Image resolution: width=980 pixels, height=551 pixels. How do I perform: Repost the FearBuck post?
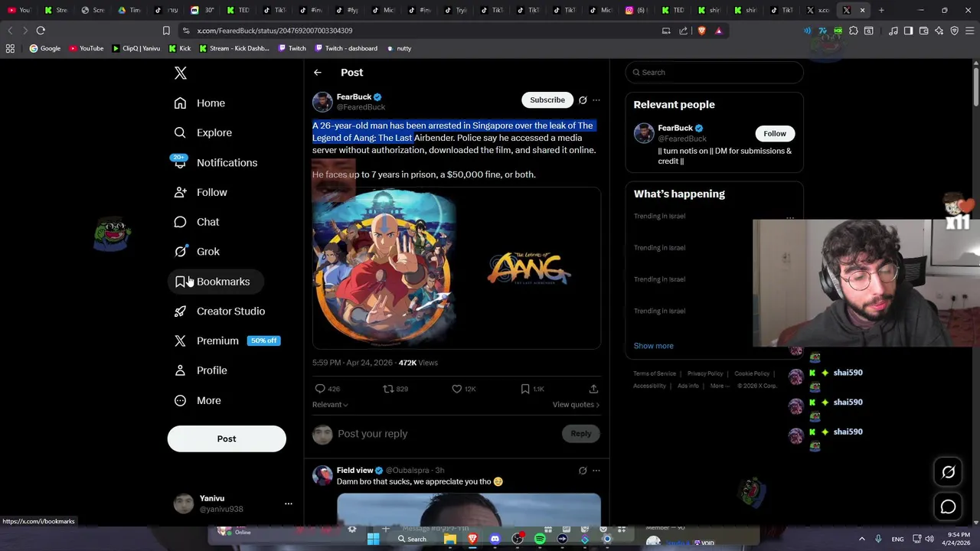pyautogui.click(x=388, y=389)
